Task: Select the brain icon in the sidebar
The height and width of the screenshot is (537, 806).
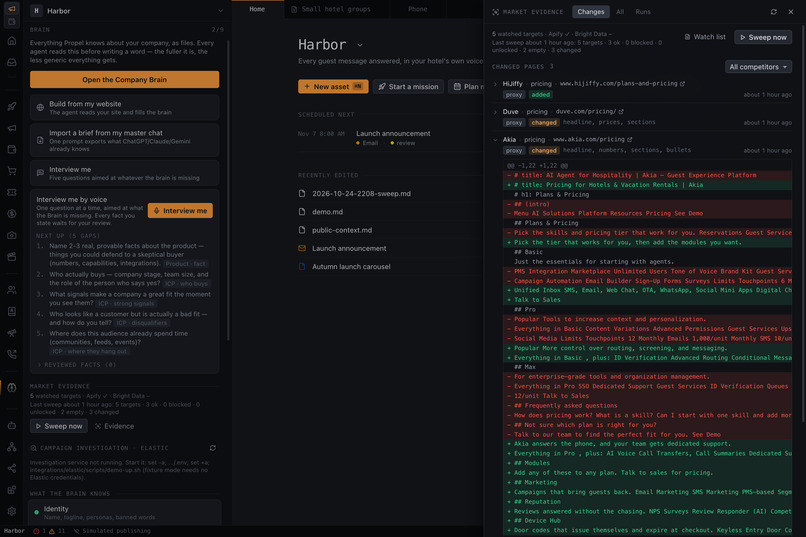Action: pyautogui.click(x=12, y=387)
